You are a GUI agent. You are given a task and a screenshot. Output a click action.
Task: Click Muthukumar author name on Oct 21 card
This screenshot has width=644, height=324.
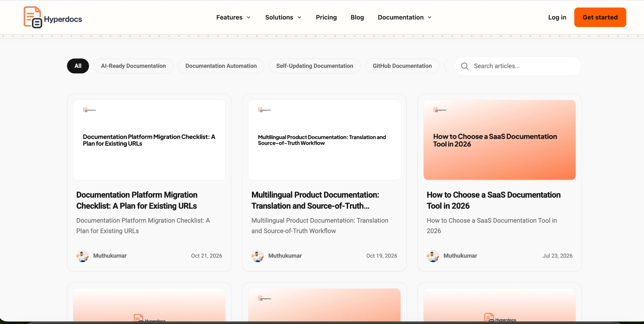click(110, 256)
